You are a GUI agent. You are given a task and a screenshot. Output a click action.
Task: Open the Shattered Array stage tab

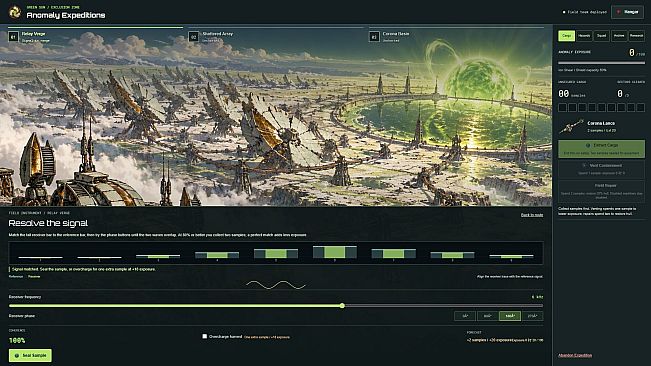[276, 36]
